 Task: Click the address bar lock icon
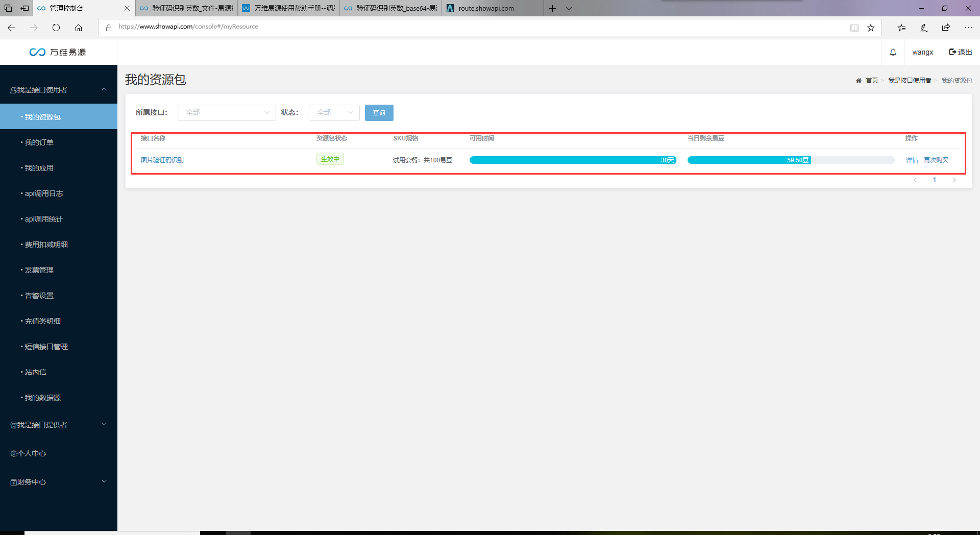[109, 28]
